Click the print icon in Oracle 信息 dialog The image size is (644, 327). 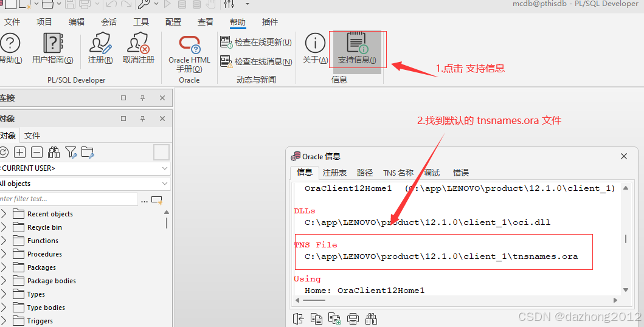[353, 318]
